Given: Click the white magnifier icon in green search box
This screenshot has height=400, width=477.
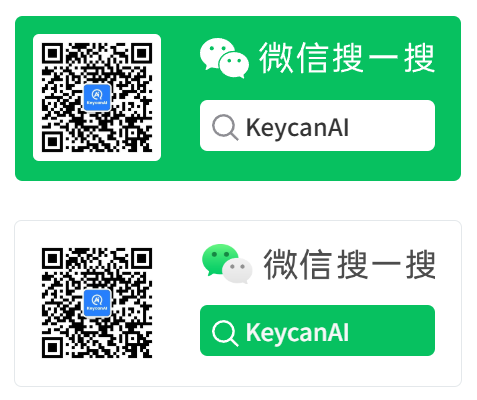Looking at the screenshot, I should tap(225, 332).
